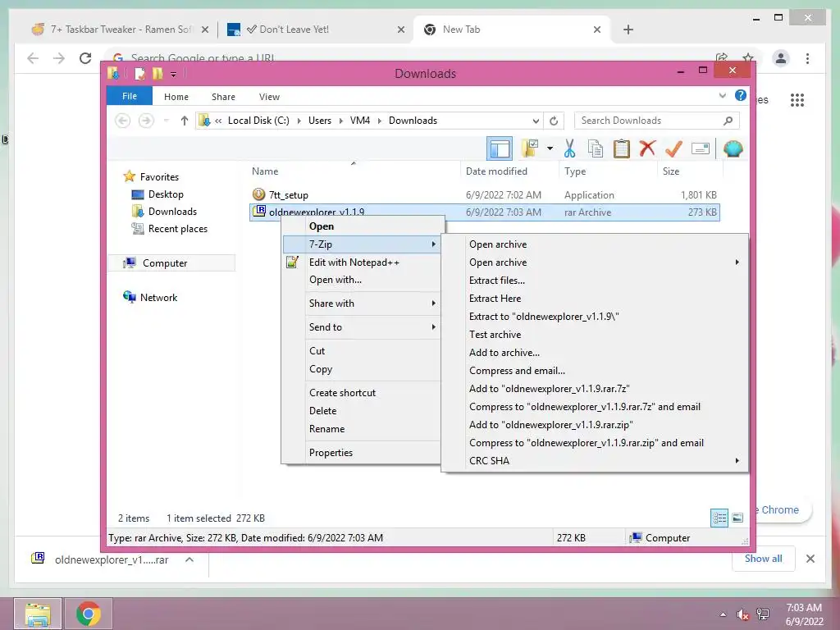Select Recent places under Favorites

pyautogui.click(x=177, y=229)
